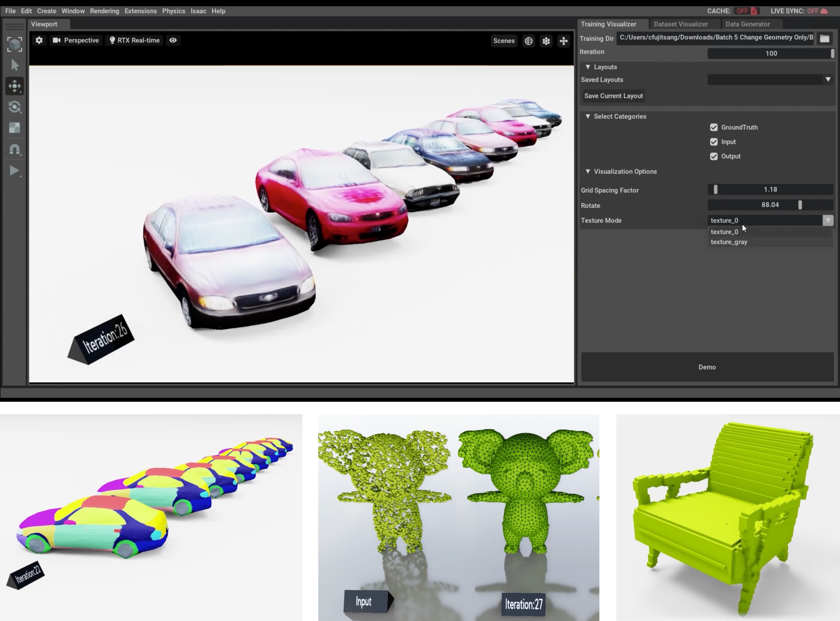Browse Training Dir with folder icon

pos(824,39)
